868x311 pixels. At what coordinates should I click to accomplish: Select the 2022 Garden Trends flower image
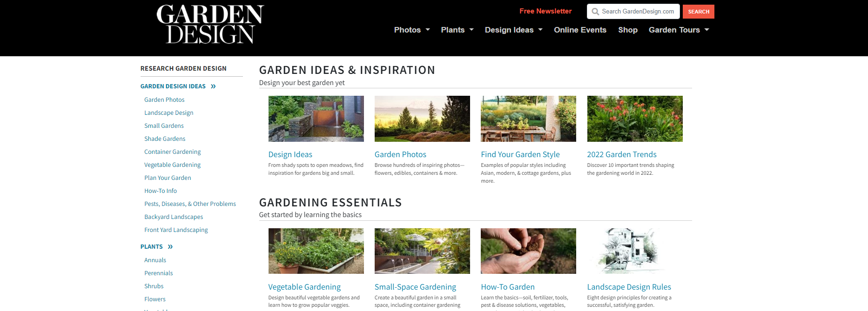635,119
